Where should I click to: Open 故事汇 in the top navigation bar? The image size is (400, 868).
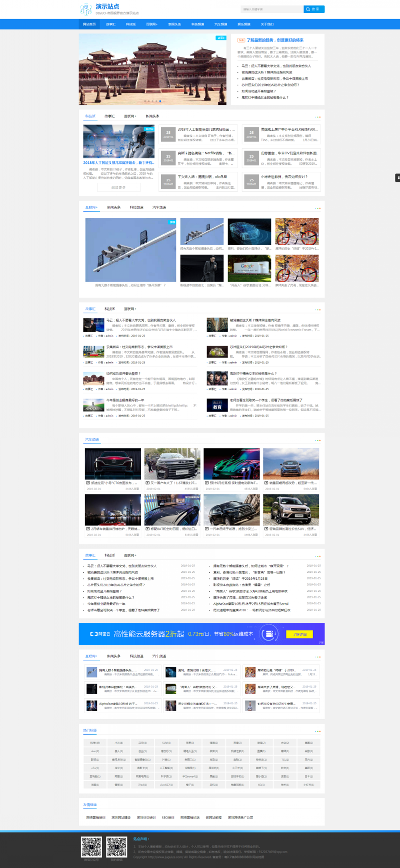coord(110,24)
